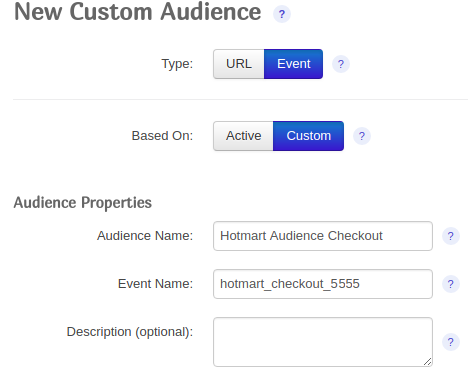
Task: Click the Description textarea resize handle
Action: 428,362
